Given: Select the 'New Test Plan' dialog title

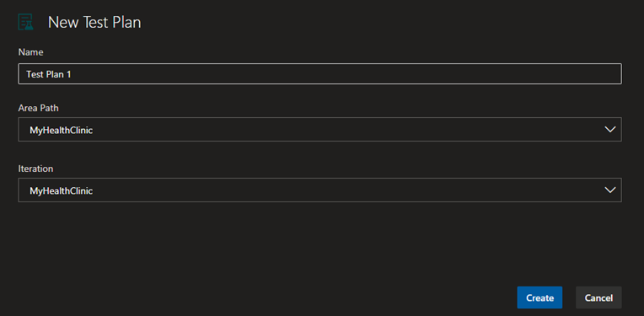Looking at the screenshot, I should pyautogui.click(x=94, y=22).
